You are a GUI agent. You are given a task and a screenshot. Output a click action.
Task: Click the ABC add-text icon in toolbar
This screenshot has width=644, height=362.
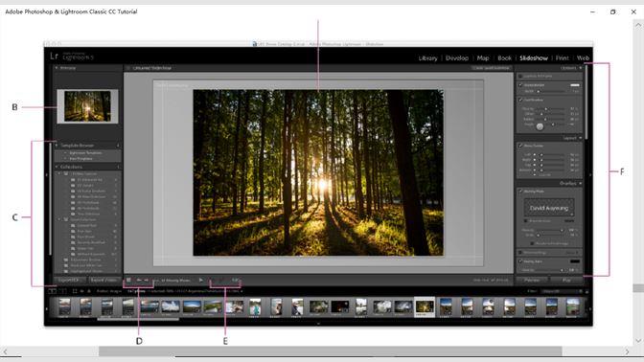tap(236, 281)
